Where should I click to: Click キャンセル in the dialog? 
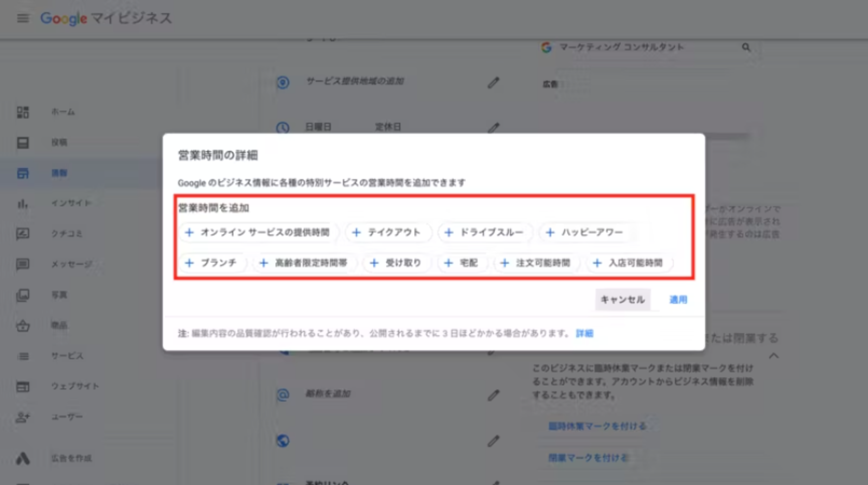tap(623, 299)
